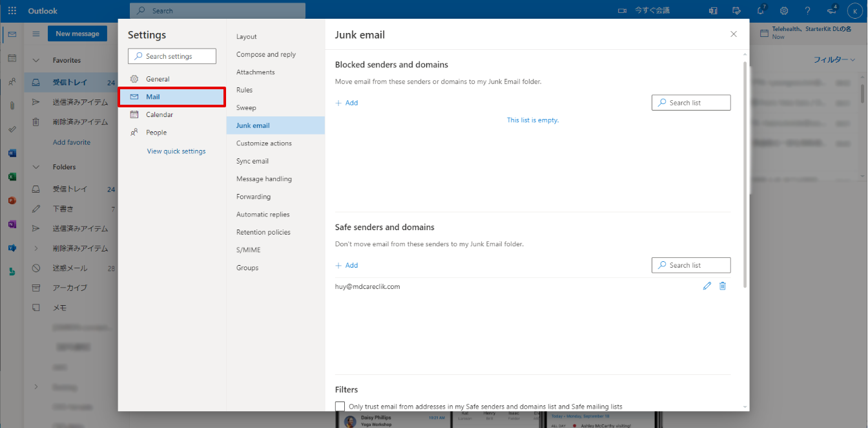Click the Outlook top Search box
The width and height of the screenshot is (868, 428).
[x=218, y=11]
